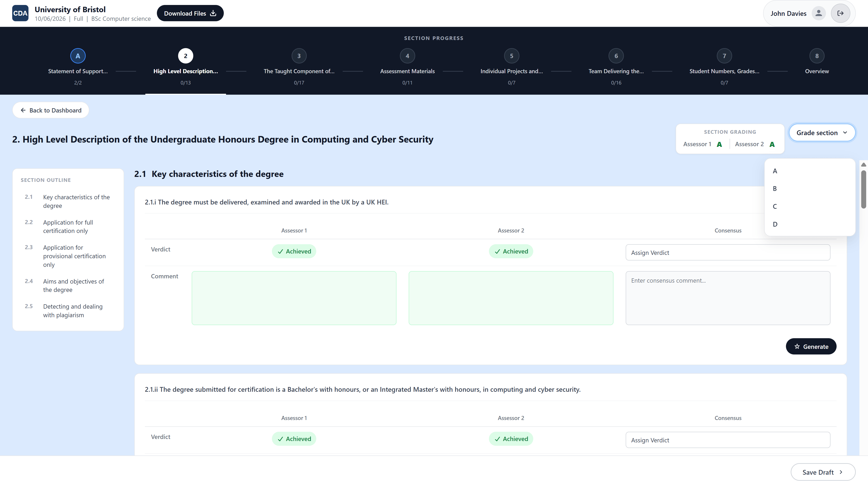
Task: Click step A circle for Statement of Support
Action: coord(78,56)
